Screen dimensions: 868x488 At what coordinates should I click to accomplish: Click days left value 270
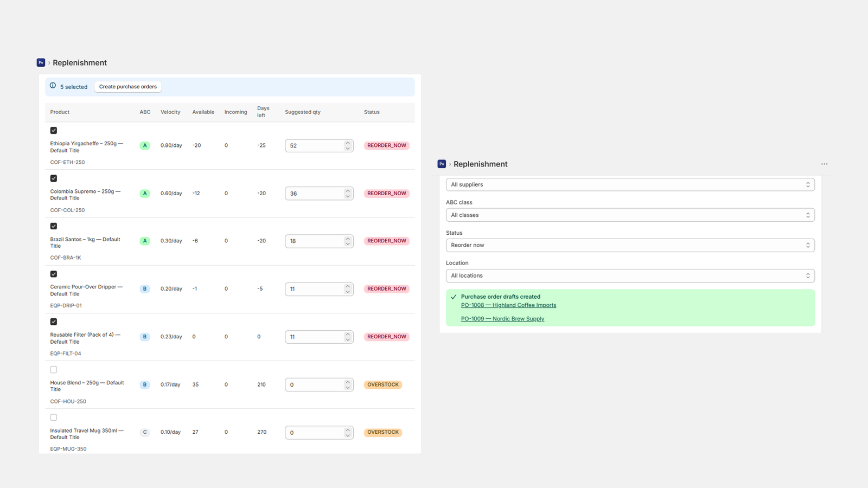tap(262, 432)
